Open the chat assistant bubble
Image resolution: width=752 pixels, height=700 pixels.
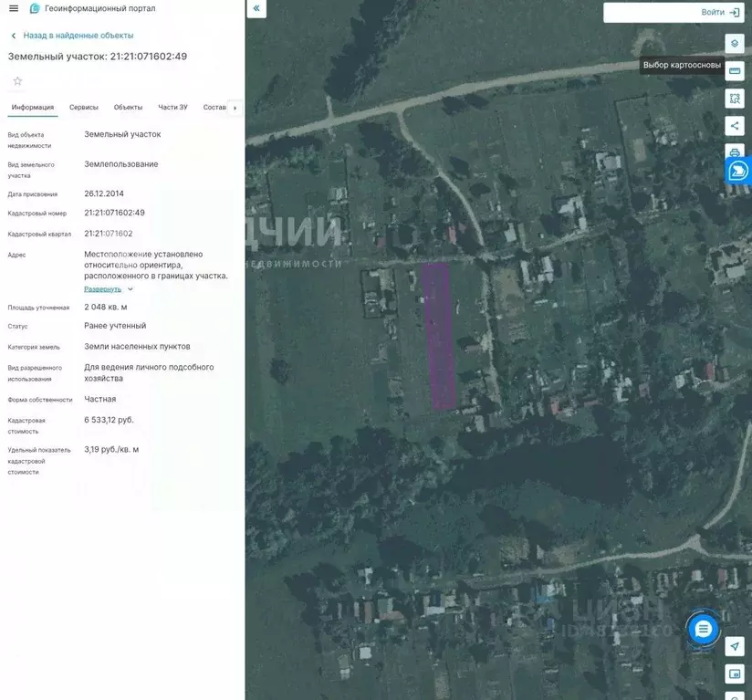[703, 629]
